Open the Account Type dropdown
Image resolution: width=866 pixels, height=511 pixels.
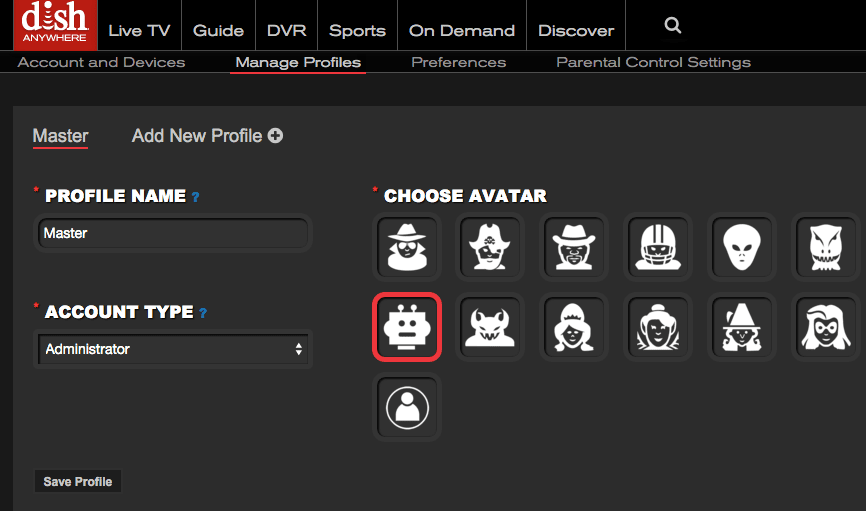(172, 349)
